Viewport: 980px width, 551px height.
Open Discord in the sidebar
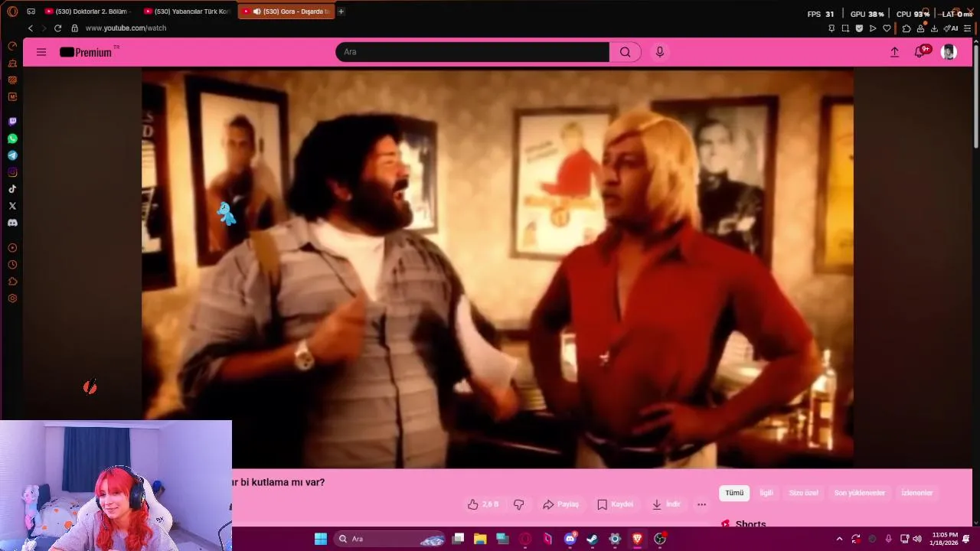[x=12, y=223]
